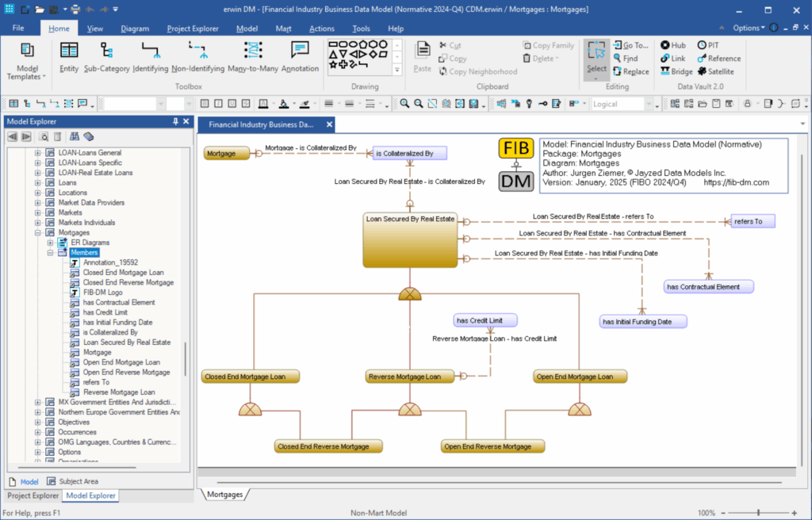Open the font color picker in the toolbar
Screen dimensions: 812x520
click(274, 103)
